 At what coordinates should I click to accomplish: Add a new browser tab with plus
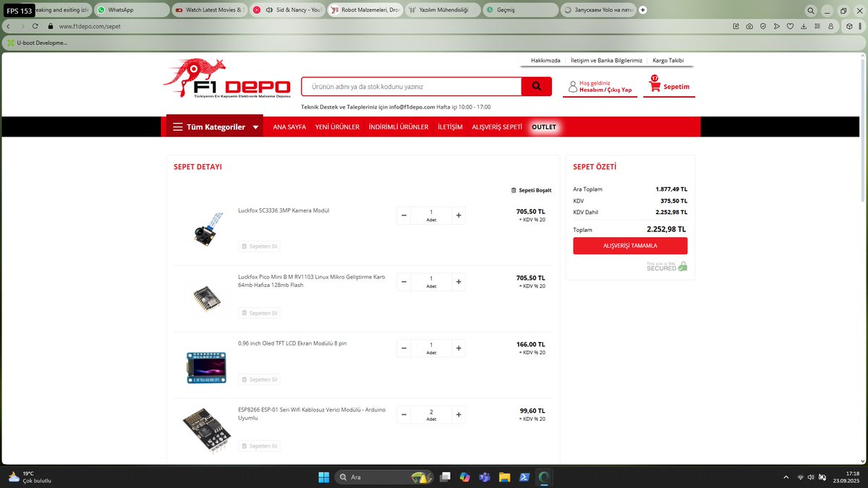pyautogui.click(x=642, y=10)
